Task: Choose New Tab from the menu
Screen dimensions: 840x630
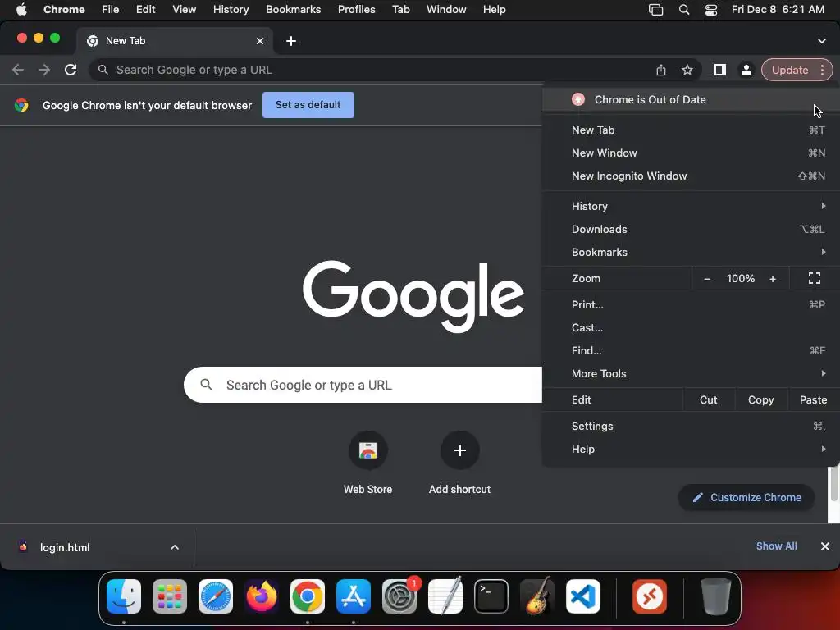Action: click(x=691, y=130)
